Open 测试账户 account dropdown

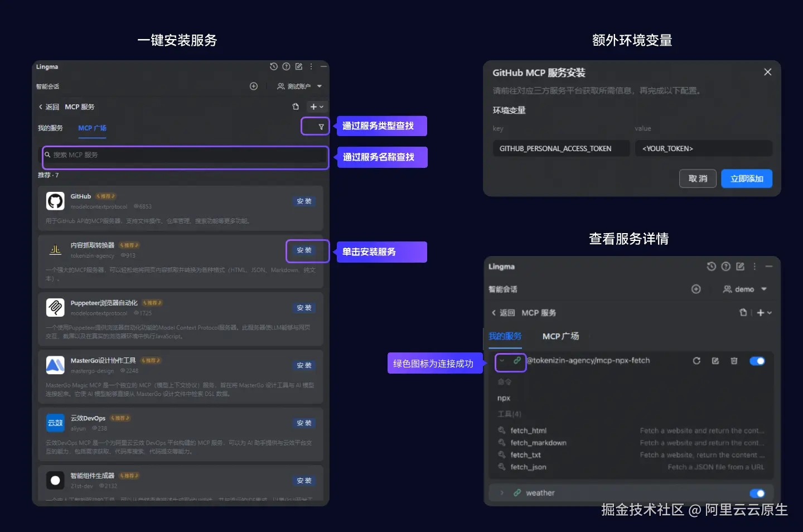coord(300,86)
